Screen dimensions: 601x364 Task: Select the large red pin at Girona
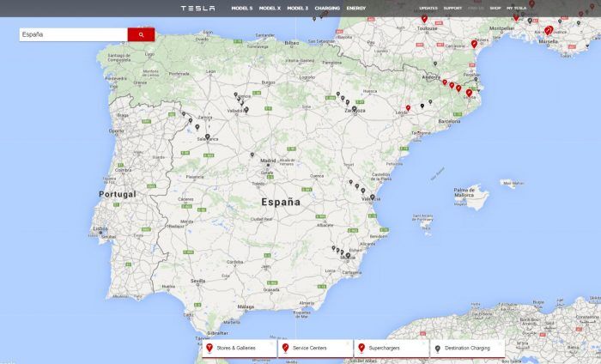[469, 93]
